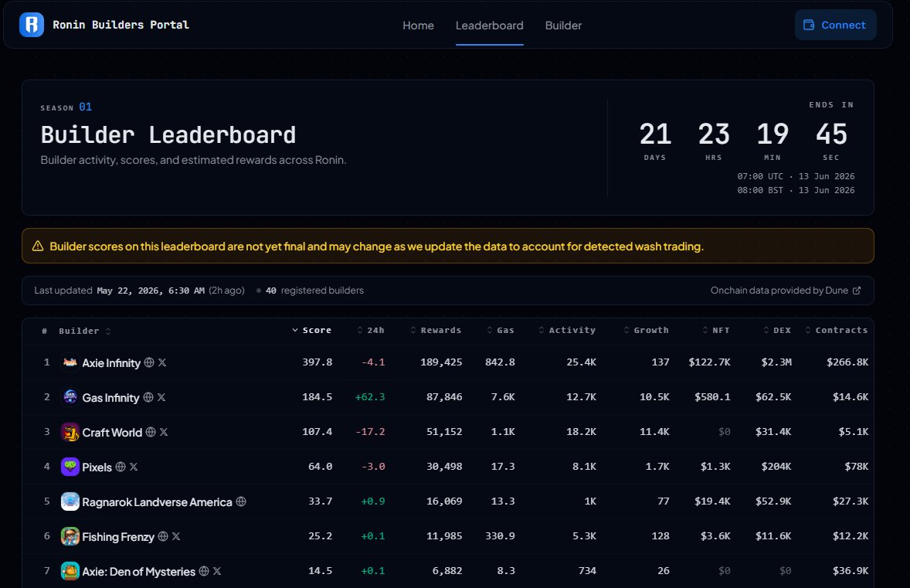Sort table by Contracts column
The width and height of the screenshot is (910, 588).
[837, 330]
